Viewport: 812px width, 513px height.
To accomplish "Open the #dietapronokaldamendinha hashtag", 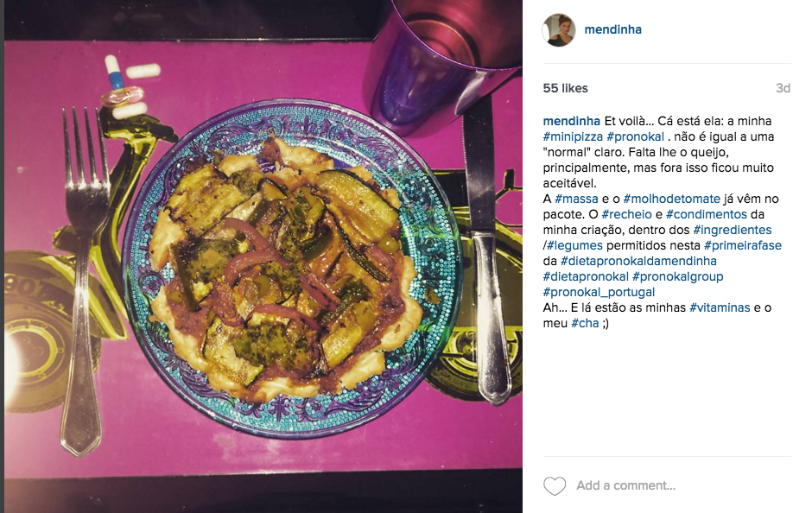I will (x=638, y=261).
